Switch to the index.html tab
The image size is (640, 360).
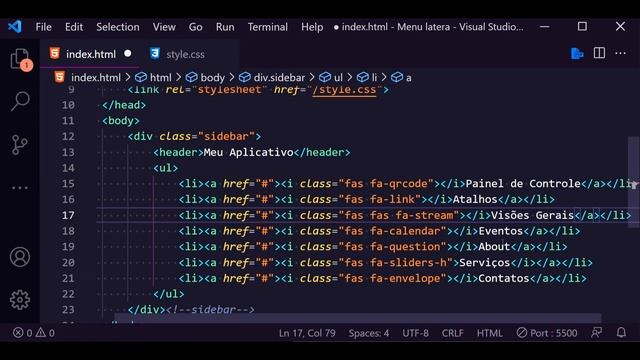[90, 53]
